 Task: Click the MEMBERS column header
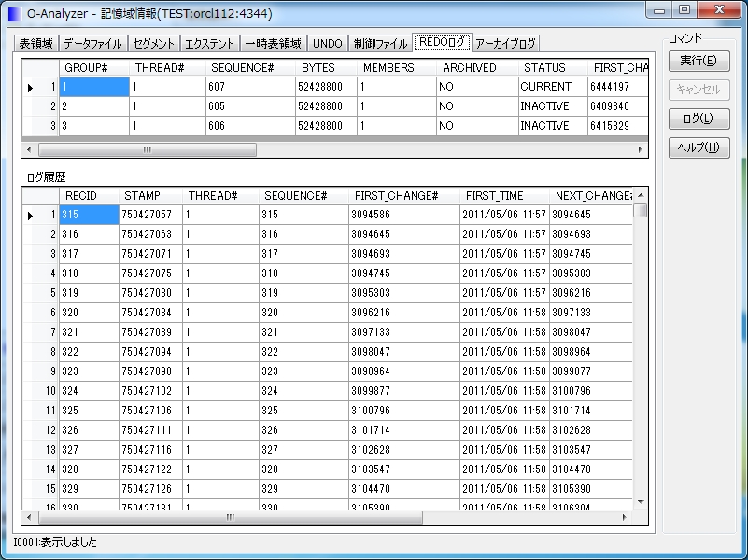[x=397, y=68]
